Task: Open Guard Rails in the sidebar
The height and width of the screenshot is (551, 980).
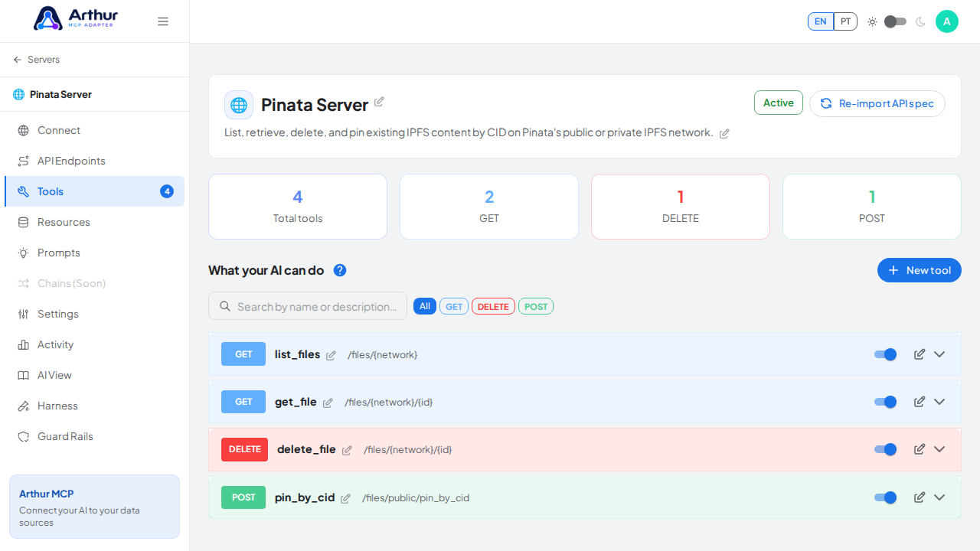Action: tap(95, 436)
